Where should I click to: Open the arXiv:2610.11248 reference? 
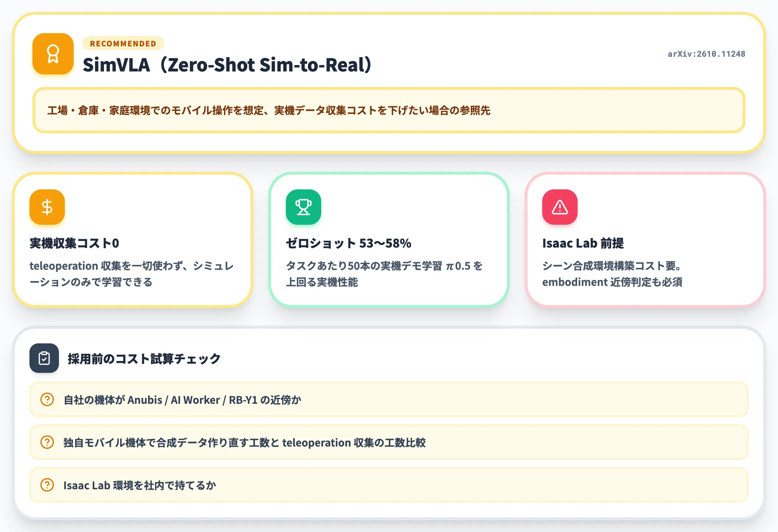point(707,54)
